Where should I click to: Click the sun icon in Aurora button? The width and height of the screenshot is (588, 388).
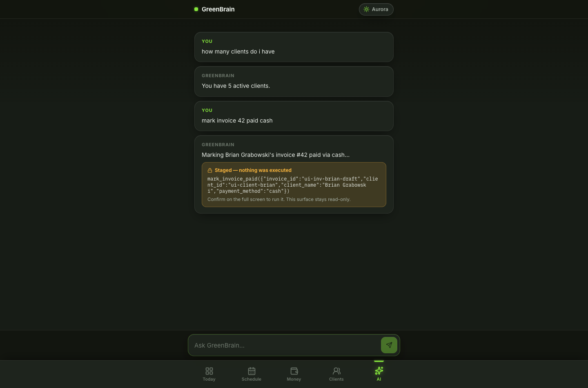pos(367,9)
